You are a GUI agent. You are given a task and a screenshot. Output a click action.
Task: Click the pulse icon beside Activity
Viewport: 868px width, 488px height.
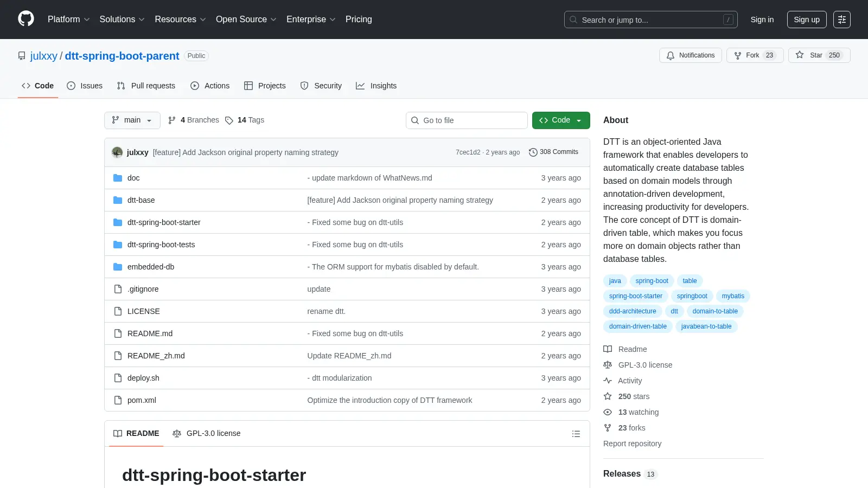click(608, 381)
